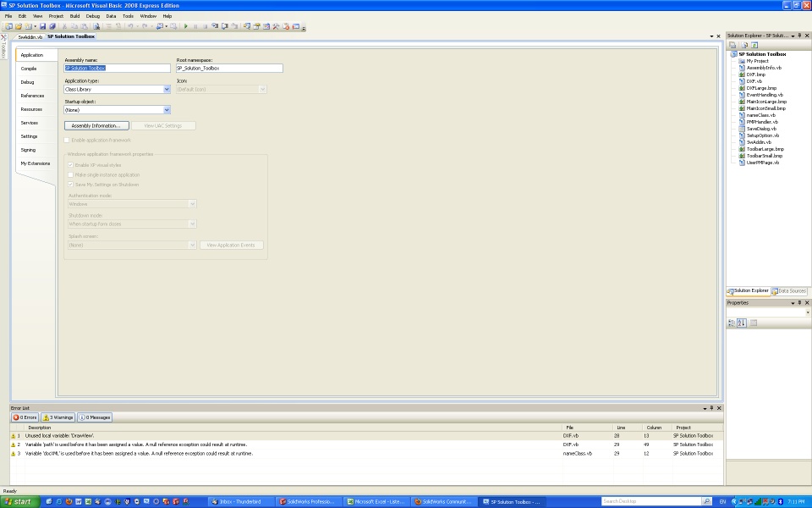Switch to Microsoft Excel taskbar button

point(377,501)
